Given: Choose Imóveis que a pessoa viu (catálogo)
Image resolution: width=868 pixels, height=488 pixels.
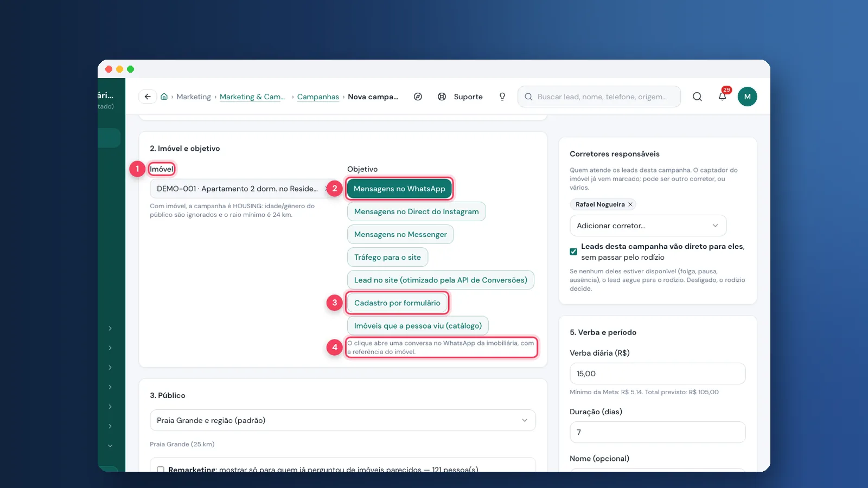Looking at the screenshot, I should (418, 325).
